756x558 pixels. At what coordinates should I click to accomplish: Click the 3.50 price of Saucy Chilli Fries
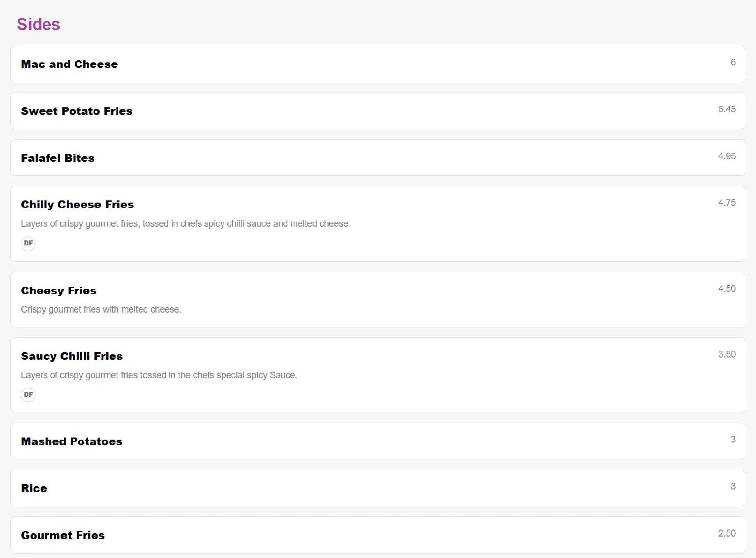tap(727, 354)
